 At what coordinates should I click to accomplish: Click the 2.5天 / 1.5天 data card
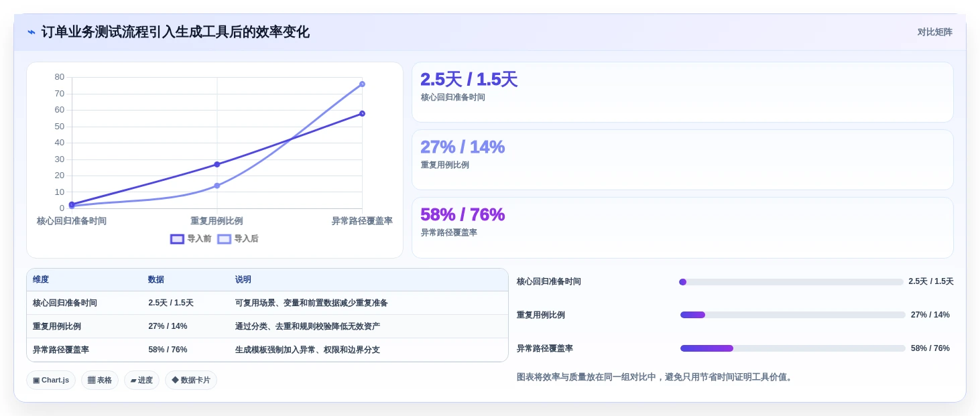click(682, 92)
